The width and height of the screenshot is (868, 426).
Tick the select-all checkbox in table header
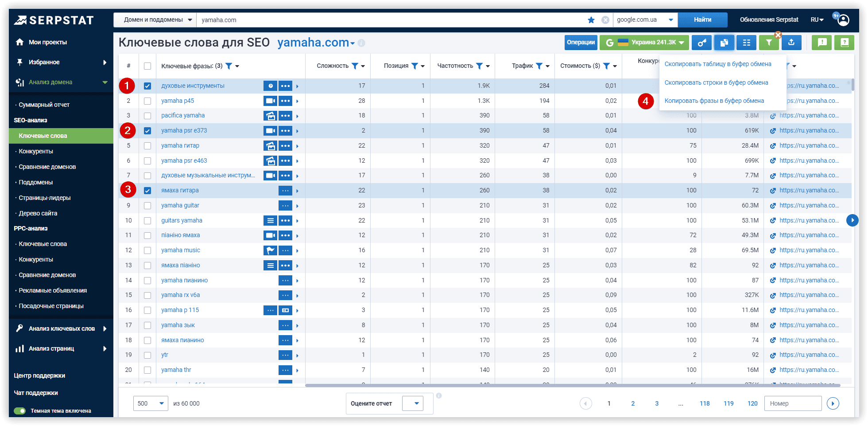pyautogui.click(x=147, y=66)
